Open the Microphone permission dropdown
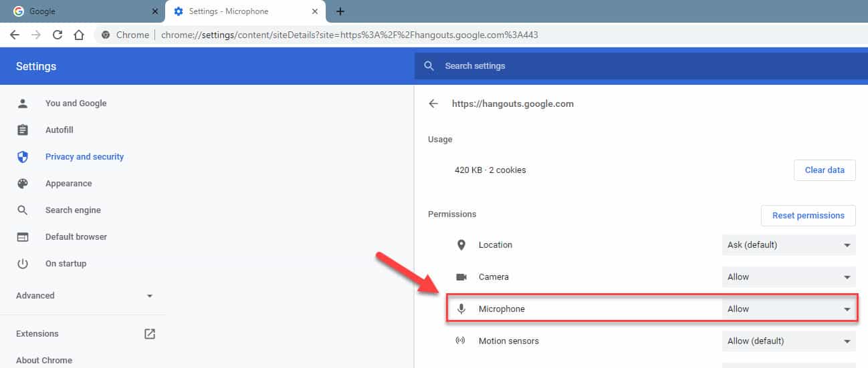The width and height of the screenshot is (868, 368). 788,309
